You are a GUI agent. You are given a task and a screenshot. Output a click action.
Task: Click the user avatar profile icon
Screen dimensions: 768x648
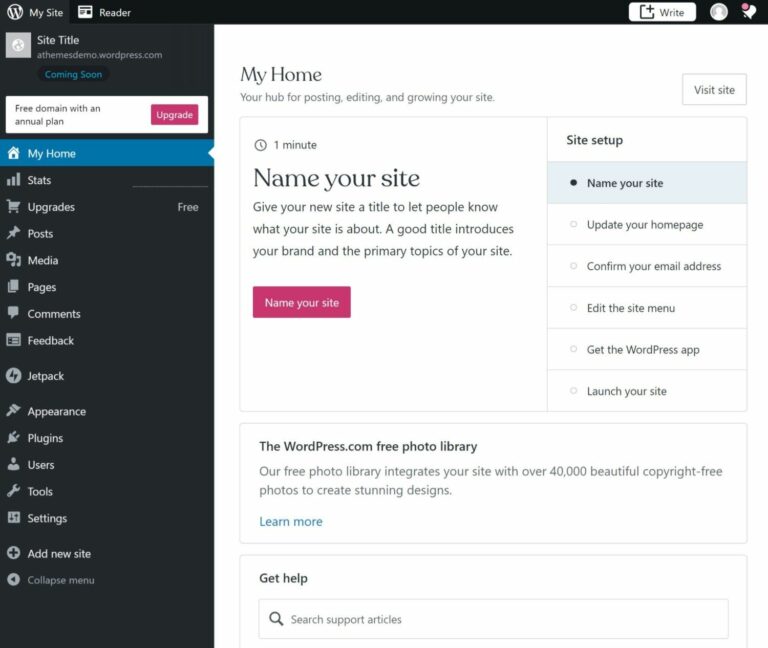[719, 12]
